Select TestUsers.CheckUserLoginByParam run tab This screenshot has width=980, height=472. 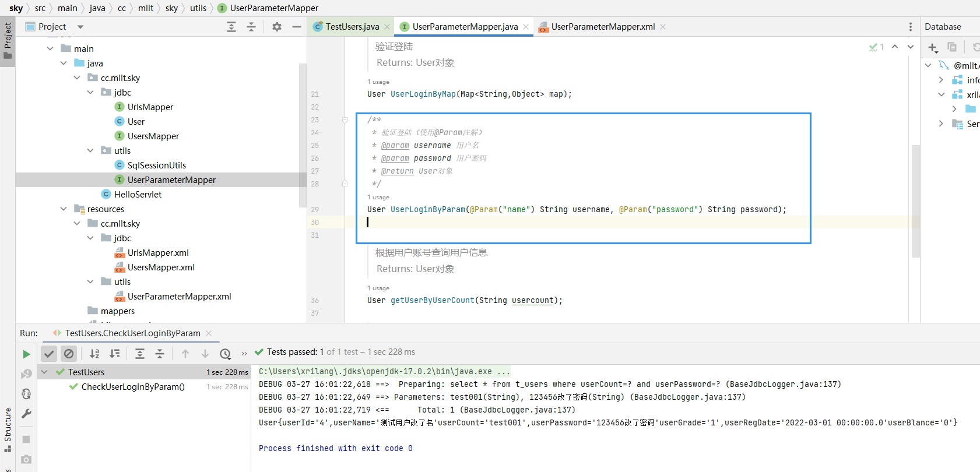tap(132, 333)
